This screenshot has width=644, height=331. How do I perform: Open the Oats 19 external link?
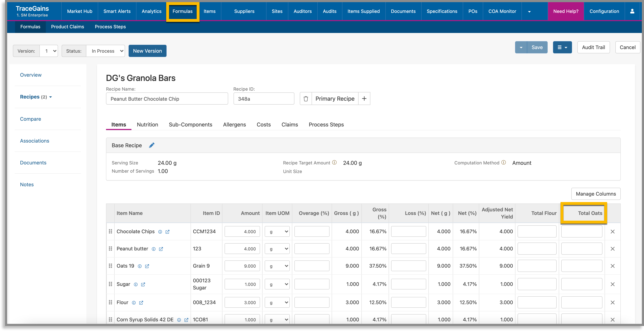[x=147, y=266]
